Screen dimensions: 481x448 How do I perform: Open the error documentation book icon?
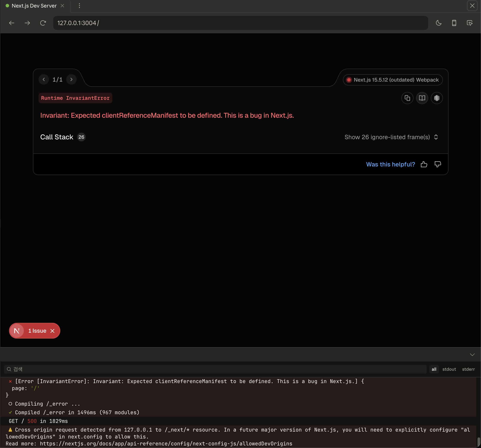pos(422,98)
